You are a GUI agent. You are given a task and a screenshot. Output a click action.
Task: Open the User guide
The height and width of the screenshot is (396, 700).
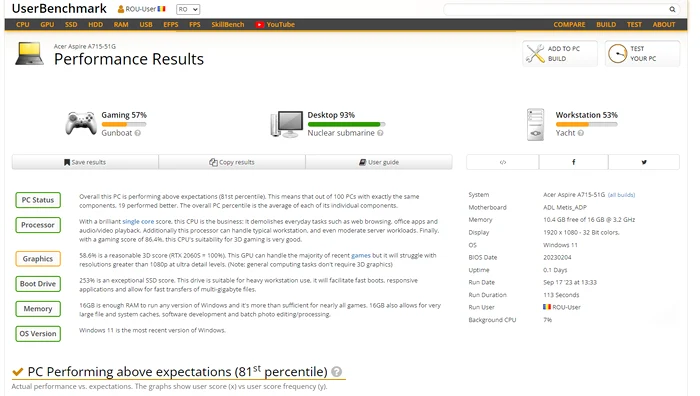(379, 162)
